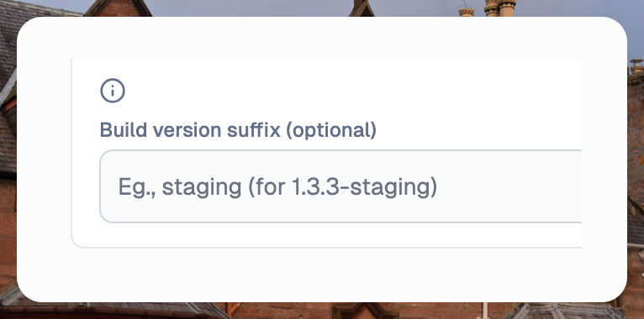Image resolution: width=644 pixels, height=319 pixels.
Task: Click the sky area of the background photo
Action: click(246, 8)
